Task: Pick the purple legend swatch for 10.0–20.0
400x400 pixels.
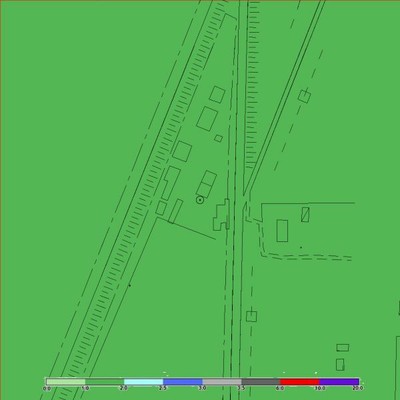Action: (339, 382)
